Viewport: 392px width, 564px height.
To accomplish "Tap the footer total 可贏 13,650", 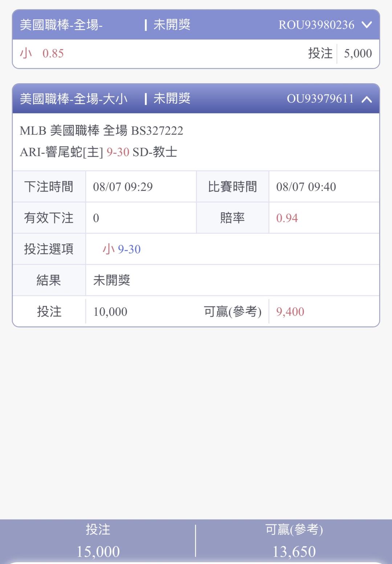I will 294,541.
